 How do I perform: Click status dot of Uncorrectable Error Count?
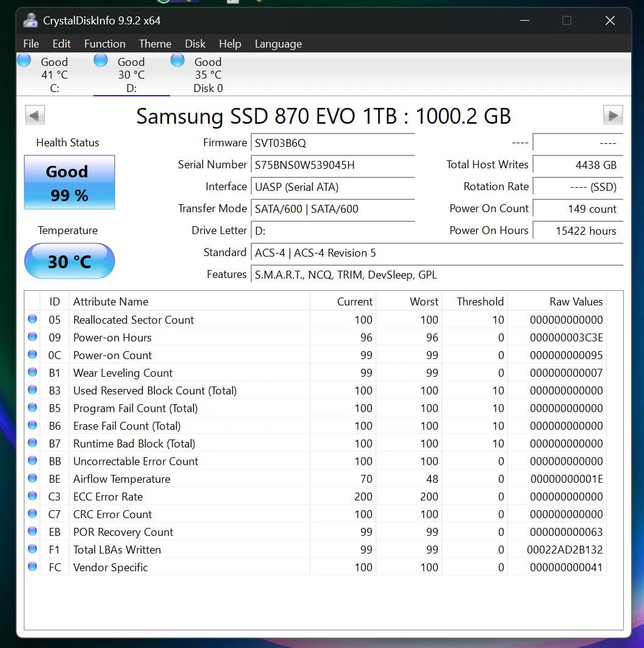tap(32, 460)
